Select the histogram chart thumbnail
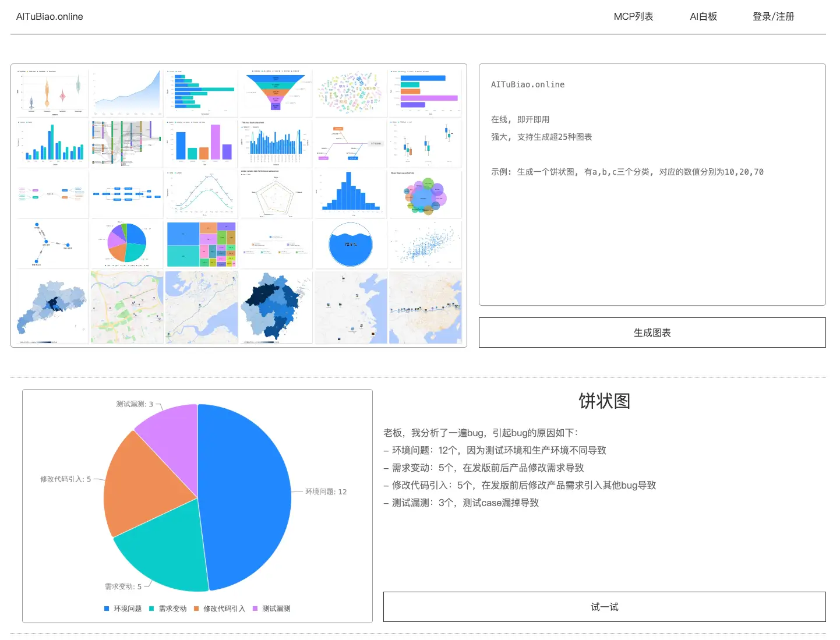The height and width of the screenshot is (640, 840). click(x=350, y=194)
